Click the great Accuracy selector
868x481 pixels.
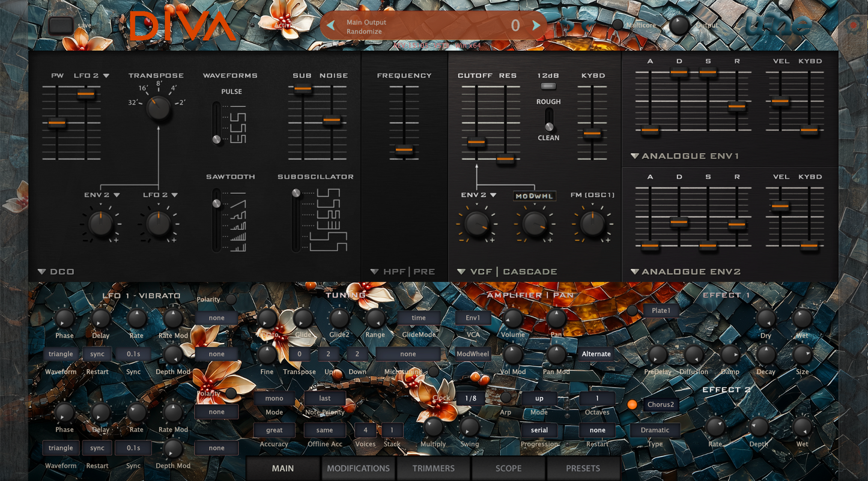coord(274,430)
